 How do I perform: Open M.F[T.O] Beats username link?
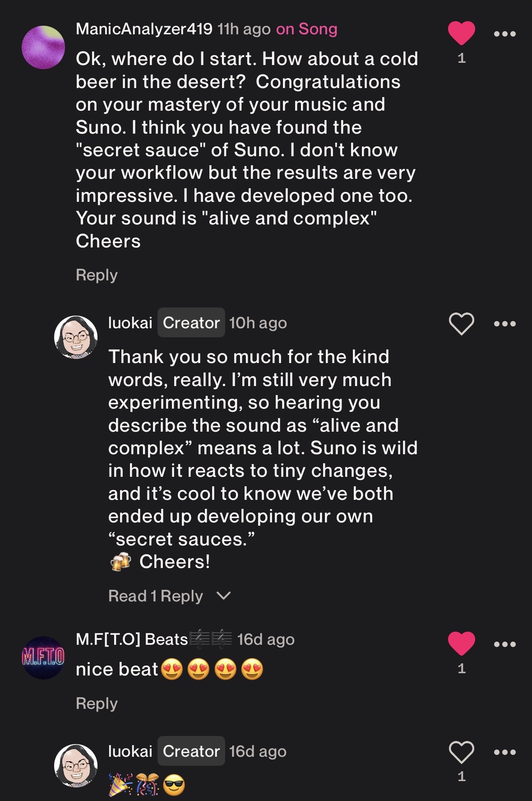tap(131, 639)
